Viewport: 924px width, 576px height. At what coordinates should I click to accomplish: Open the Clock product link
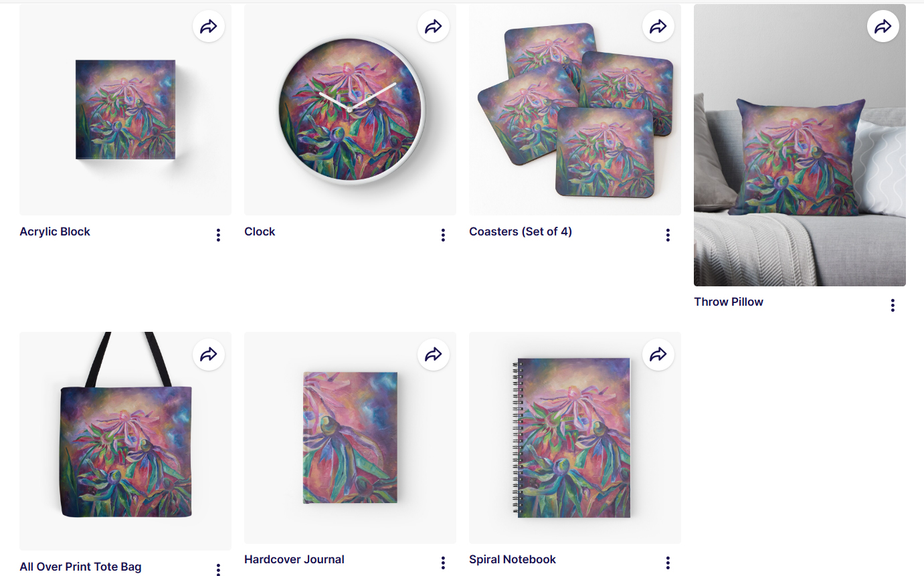[x=260, y=231]
